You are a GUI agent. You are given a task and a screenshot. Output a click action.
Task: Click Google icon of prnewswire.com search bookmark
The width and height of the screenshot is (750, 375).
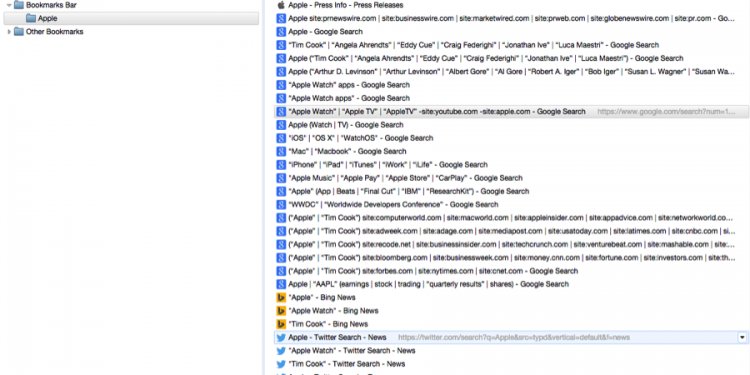point(281,19)
